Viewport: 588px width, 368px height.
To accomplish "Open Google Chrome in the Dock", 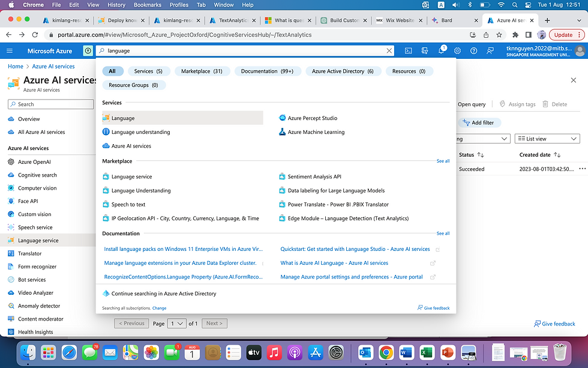I will tap(386, 352).
